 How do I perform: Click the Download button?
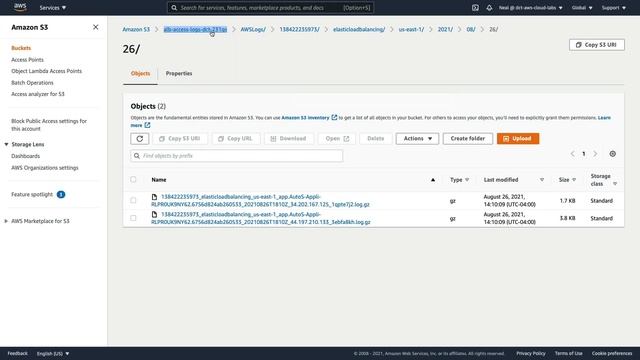[289, 139]
